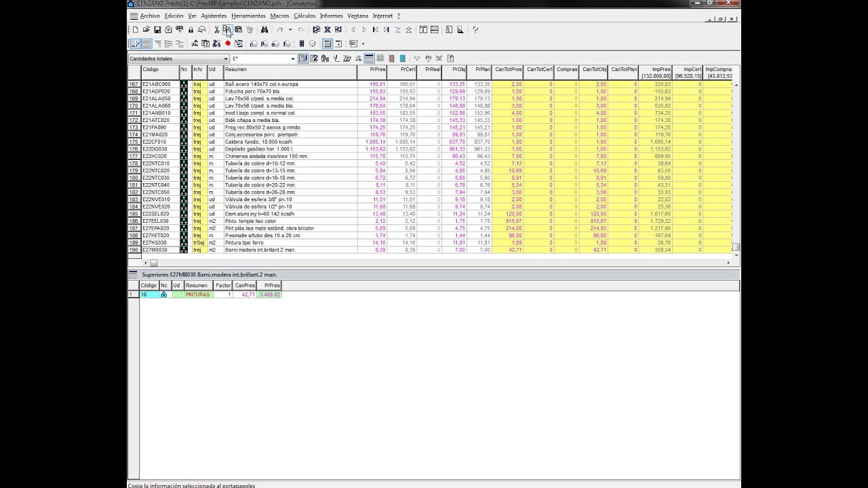Image resolution: width=868 pixels, height=488 pixels.
Task: Click lock icon in lower panel row 18
Action: coord(163,295)
